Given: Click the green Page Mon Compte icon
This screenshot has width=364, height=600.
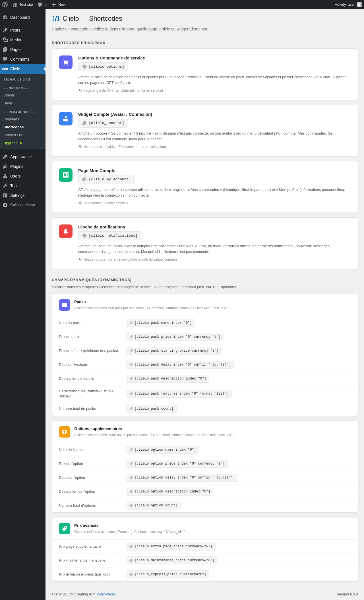Looking at the screenshot, I should pyautogui.click(x=66, y=175).
